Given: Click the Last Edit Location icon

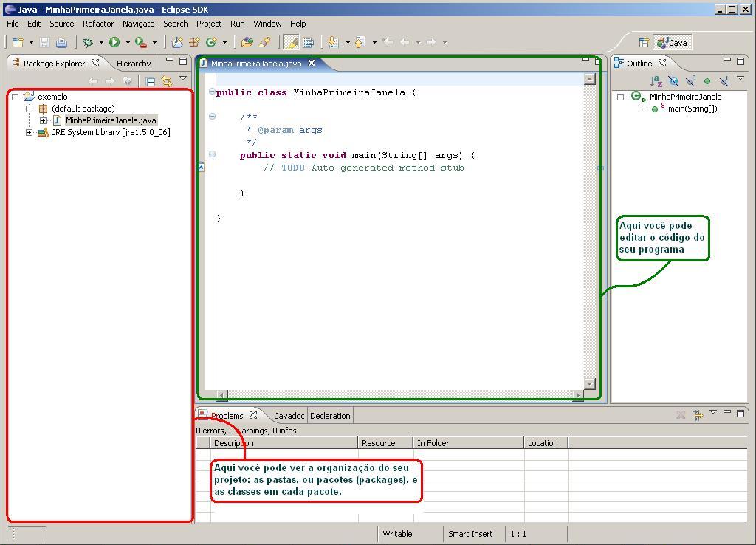Looking at the screenshot, I should coord(388,42).
